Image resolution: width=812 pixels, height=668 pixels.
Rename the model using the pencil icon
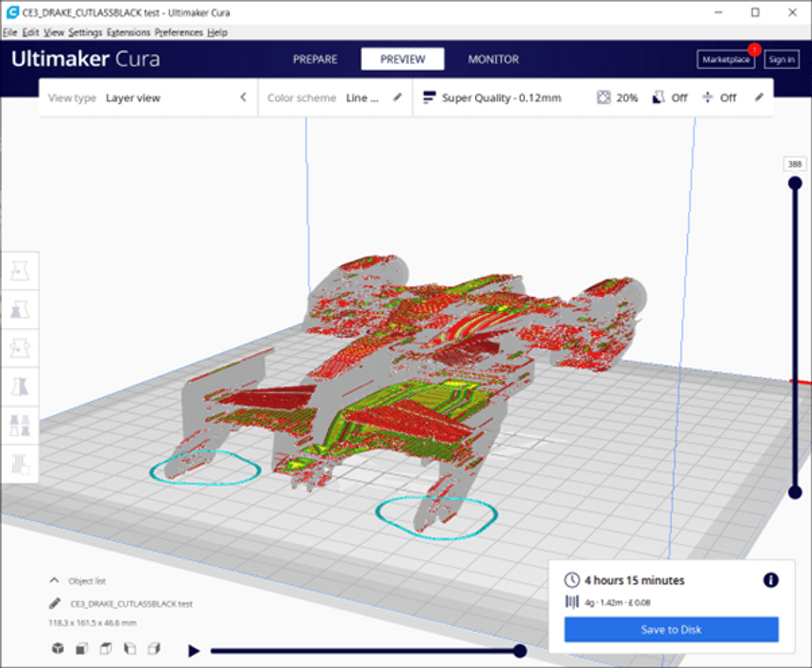pyautogui.click(x=54, y=603)
